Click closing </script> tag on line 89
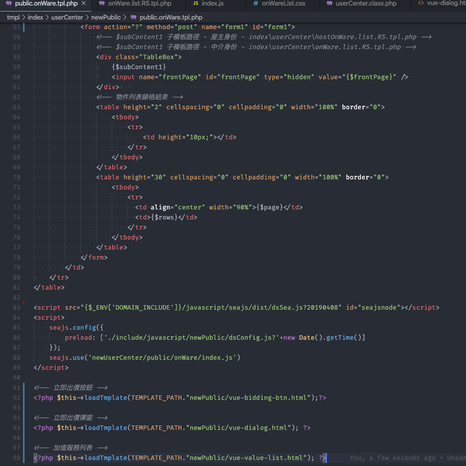The image size is (466, 466). [x=51, y=367]
